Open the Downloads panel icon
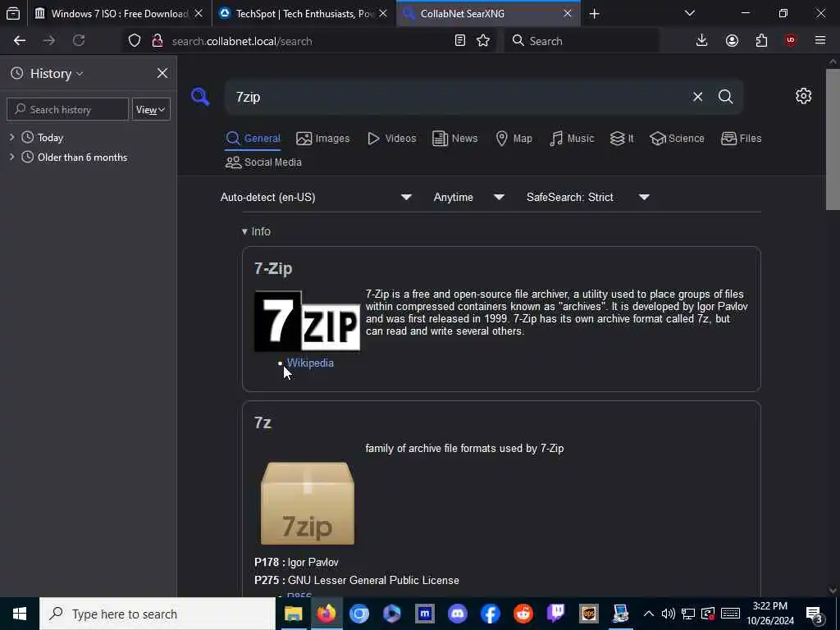This screenshot has width=840, height=630. coord(701,41)
